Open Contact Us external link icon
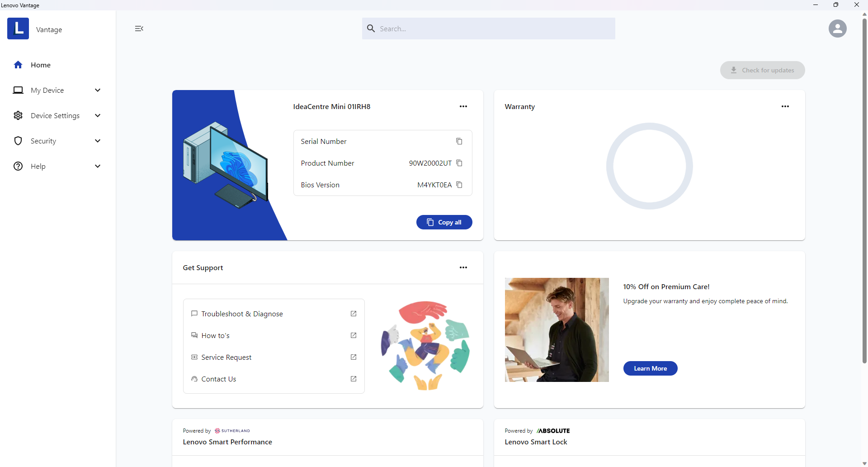 click(354, 379)
